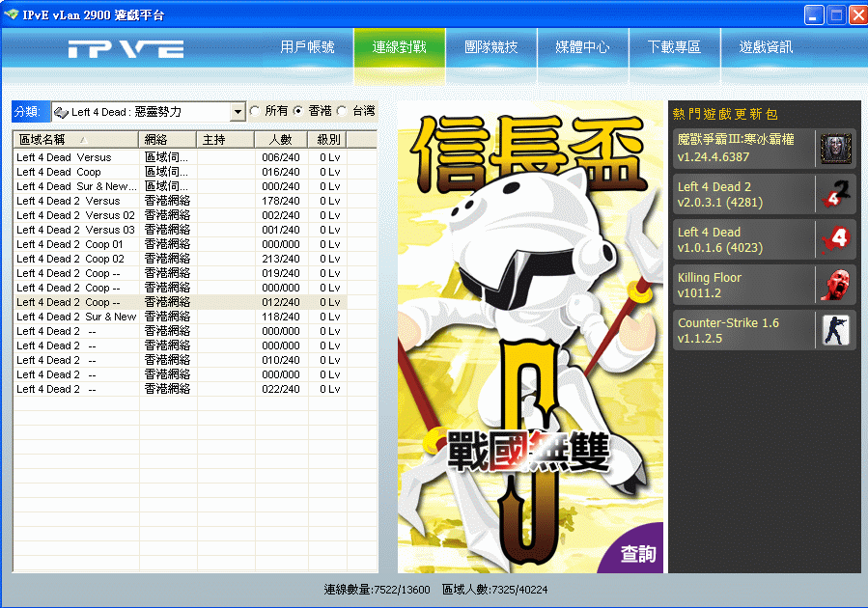Screen dimensions: 868x608
Task: Select Left 4 Dead 2 -- row with 022/240
Action: coord(180,389)
